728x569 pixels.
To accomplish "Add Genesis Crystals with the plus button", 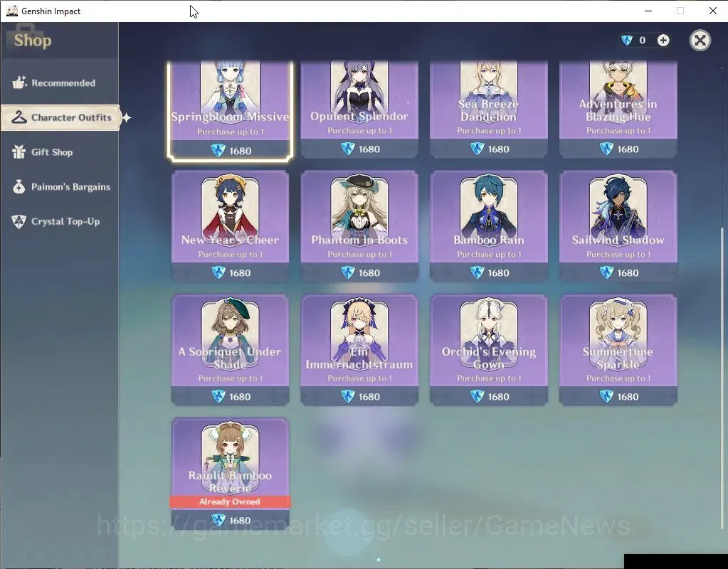I will (x=663, y=41).
